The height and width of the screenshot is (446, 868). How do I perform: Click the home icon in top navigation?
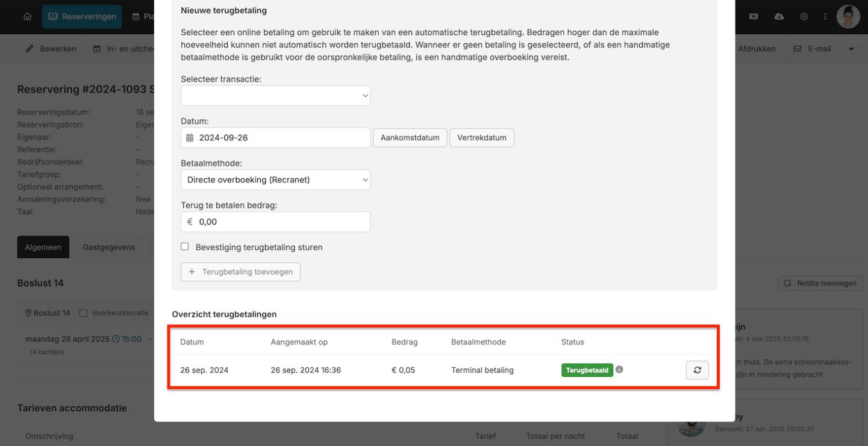click(27, 17)
